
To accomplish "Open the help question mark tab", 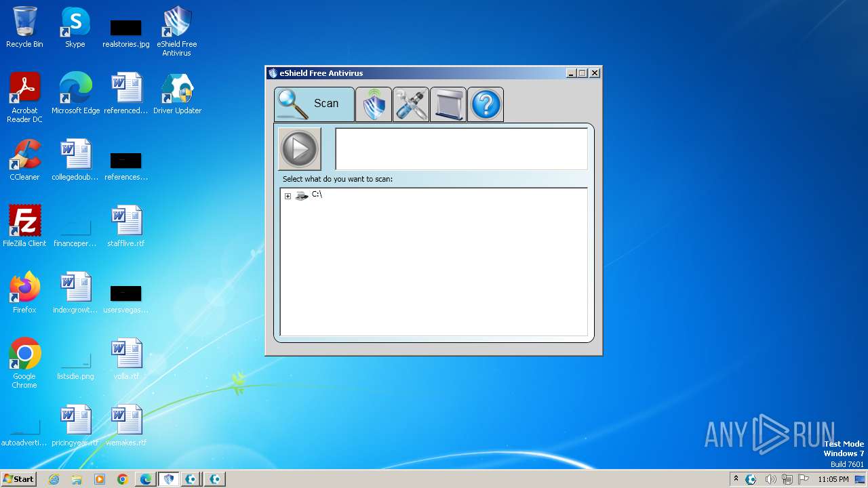I will pyautogui.click(x=486, y=104).
